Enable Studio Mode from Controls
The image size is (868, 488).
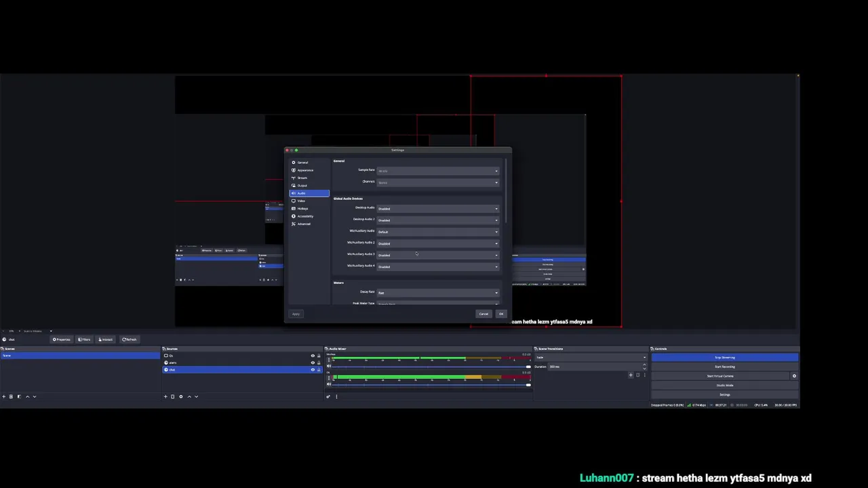(724, 385)
